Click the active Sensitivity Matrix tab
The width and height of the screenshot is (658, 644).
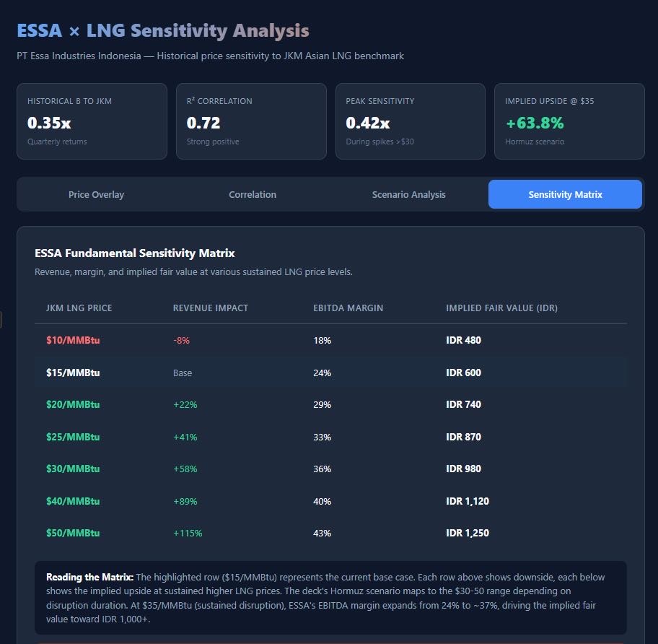coord(565,194)
